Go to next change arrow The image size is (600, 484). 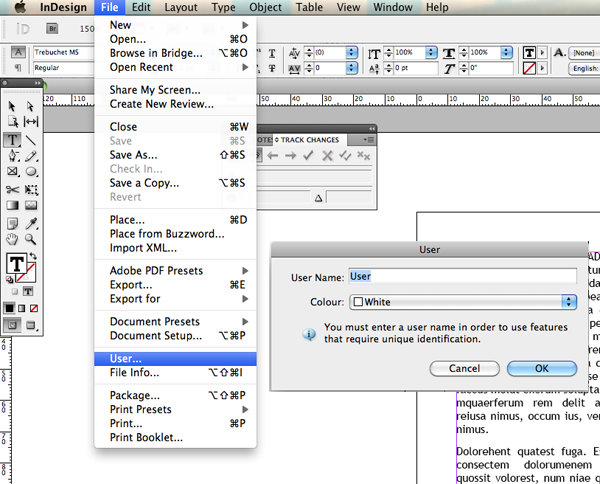click(x=290, y=155)
